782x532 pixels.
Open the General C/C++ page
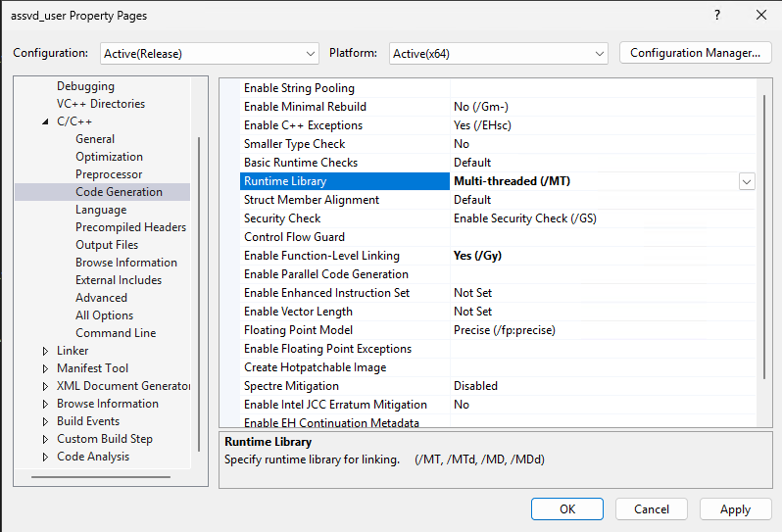[95, 139]
